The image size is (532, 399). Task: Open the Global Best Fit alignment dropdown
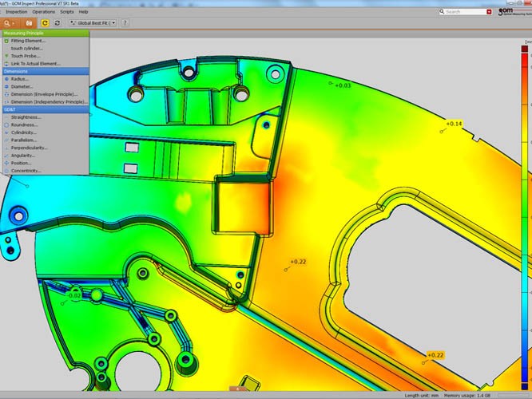click(x=93, y=23)
